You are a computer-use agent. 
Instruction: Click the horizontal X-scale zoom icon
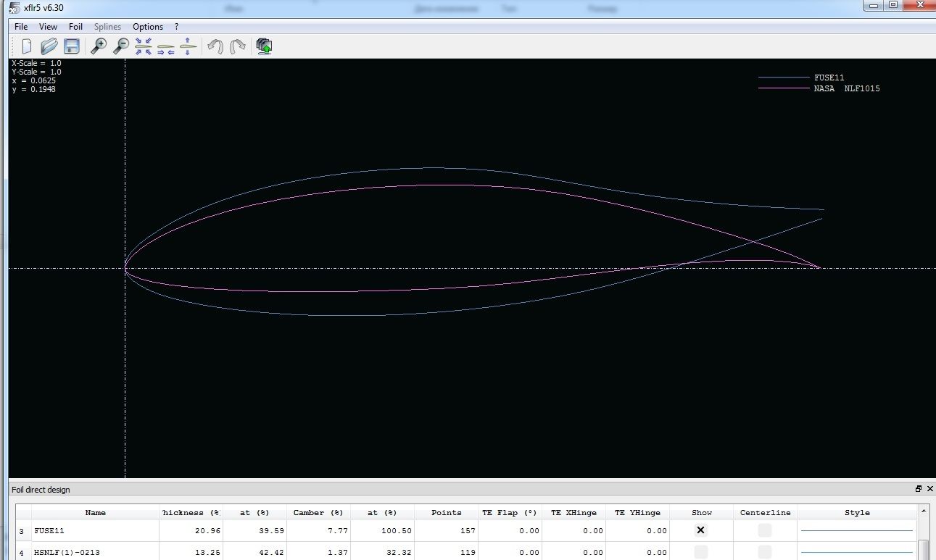click(x=166, y=46)
